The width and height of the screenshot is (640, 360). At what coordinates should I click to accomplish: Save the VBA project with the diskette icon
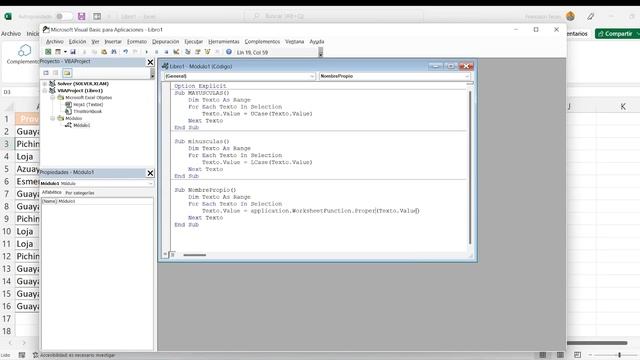pyautogui.click(x=73, y=52)
